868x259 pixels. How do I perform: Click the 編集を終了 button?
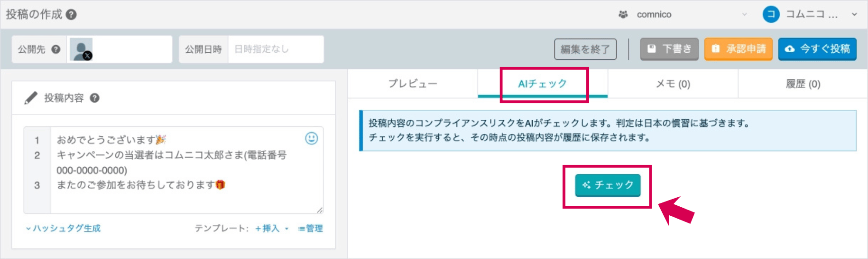[x=585, y=49]
